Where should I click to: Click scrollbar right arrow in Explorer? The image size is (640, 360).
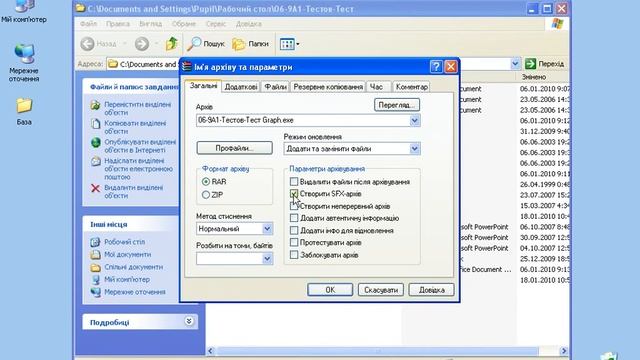(x=564, y=351)
